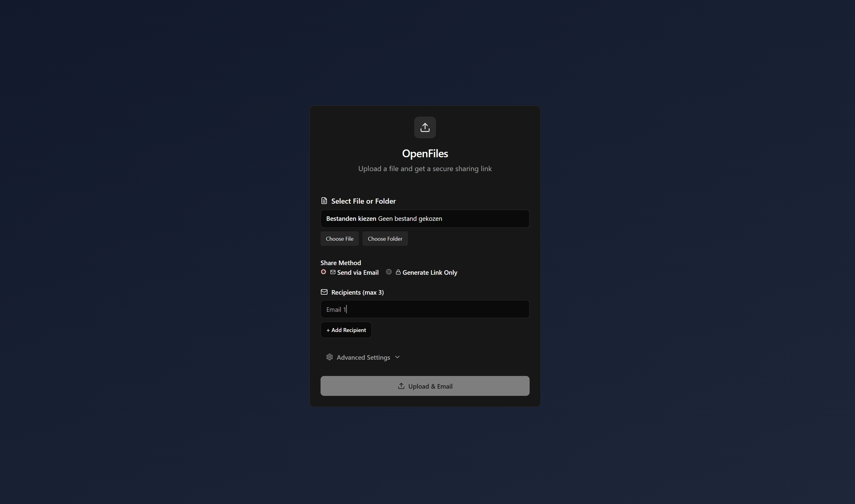Click the envelope icon beside Recipients
The width and height of the screenshot is (855, 504).
point(324,292)
